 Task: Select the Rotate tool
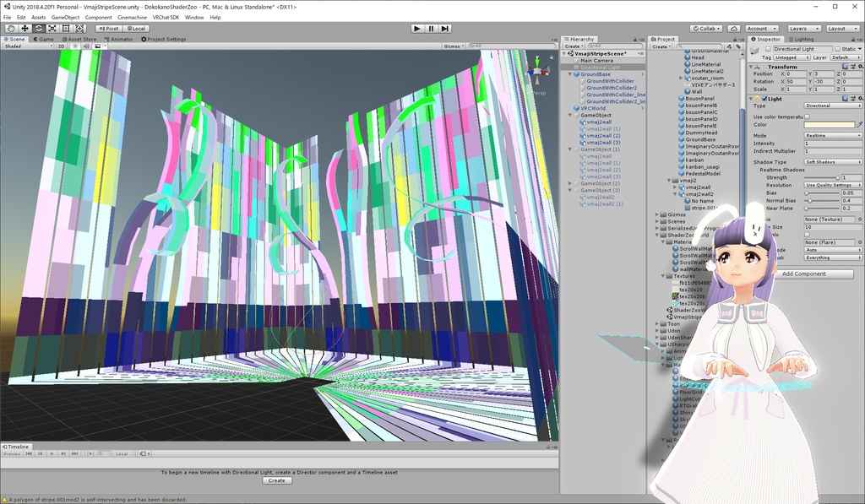[x=39, y=28]
